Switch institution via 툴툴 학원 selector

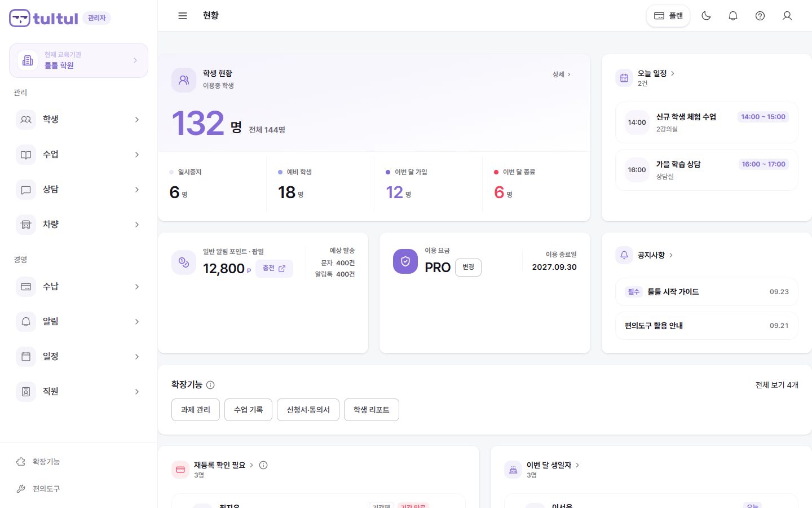point(78,60)
